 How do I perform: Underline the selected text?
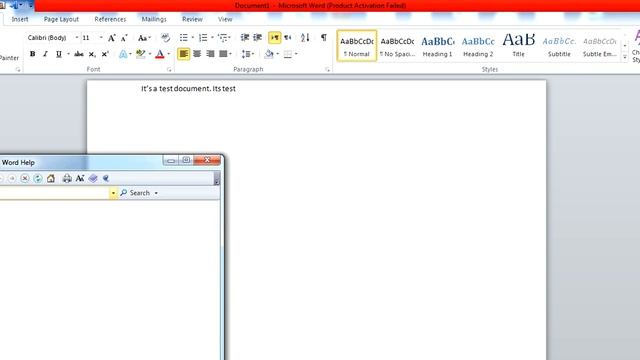click(59, 54)
